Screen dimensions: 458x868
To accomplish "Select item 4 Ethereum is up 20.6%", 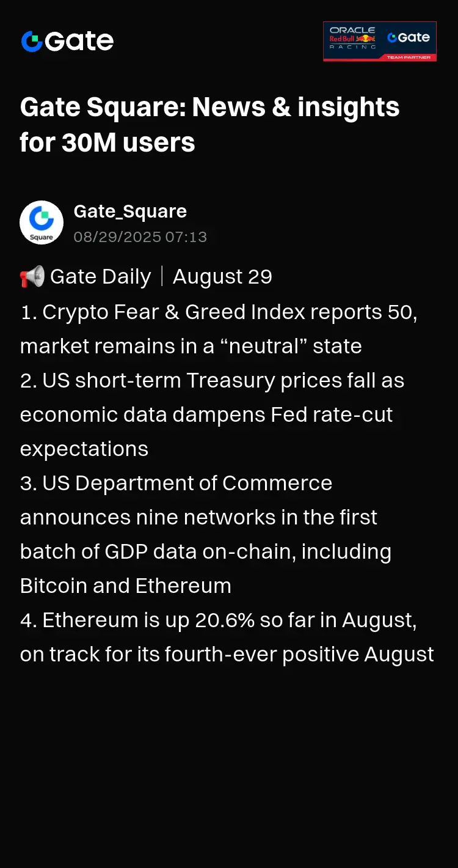I will (x=227, y=637).
